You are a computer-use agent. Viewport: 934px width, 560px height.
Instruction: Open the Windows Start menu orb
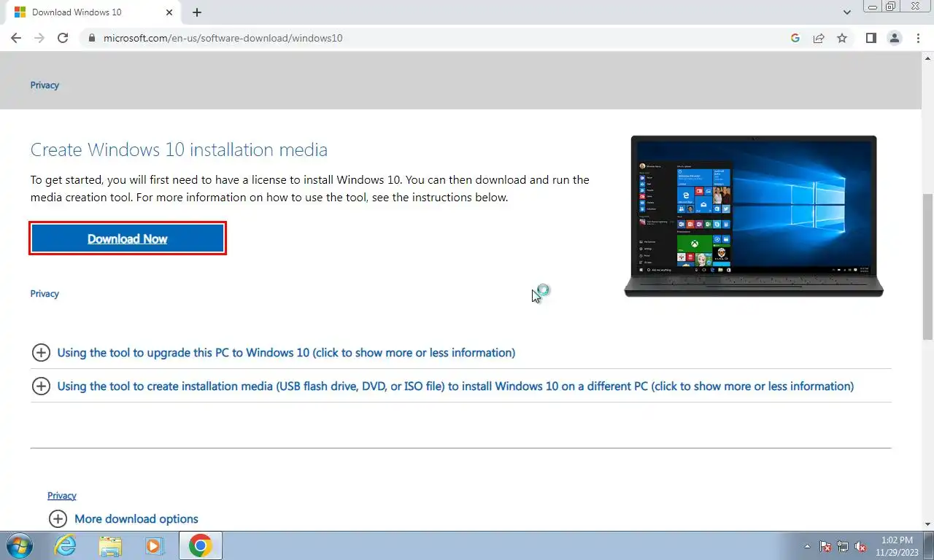[20, 545]
